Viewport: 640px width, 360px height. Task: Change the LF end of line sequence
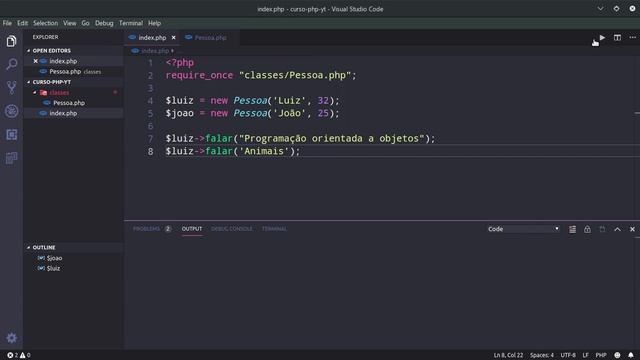(x=585, y=355)
